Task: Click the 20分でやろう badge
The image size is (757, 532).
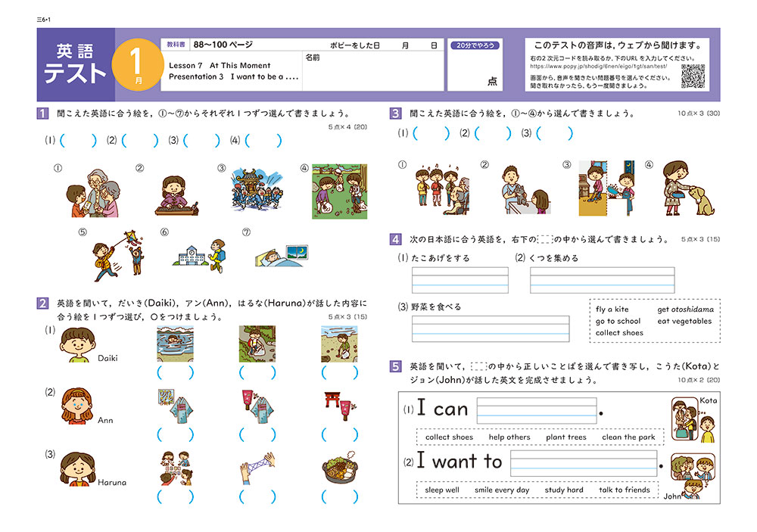Action: [475, 45]
